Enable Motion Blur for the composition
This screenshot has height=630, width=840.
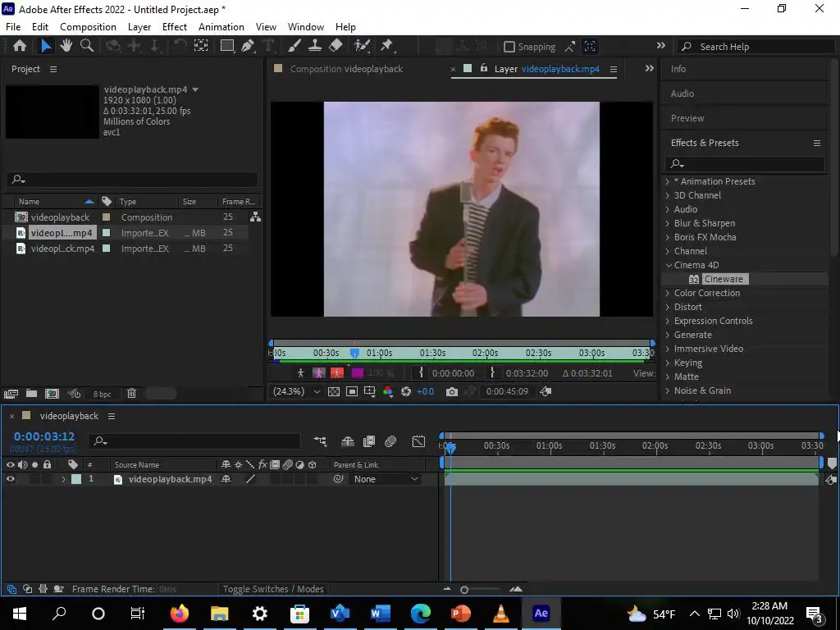tap(390, 441)
